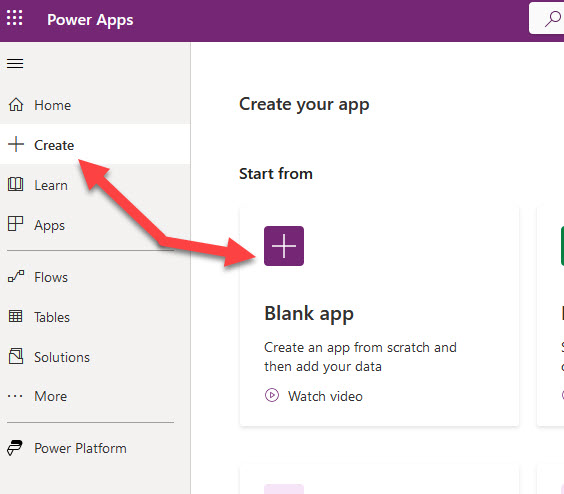Select the Apps menu item
The image size is (564, 494).
pyautogui.click(x=95, y=225)
